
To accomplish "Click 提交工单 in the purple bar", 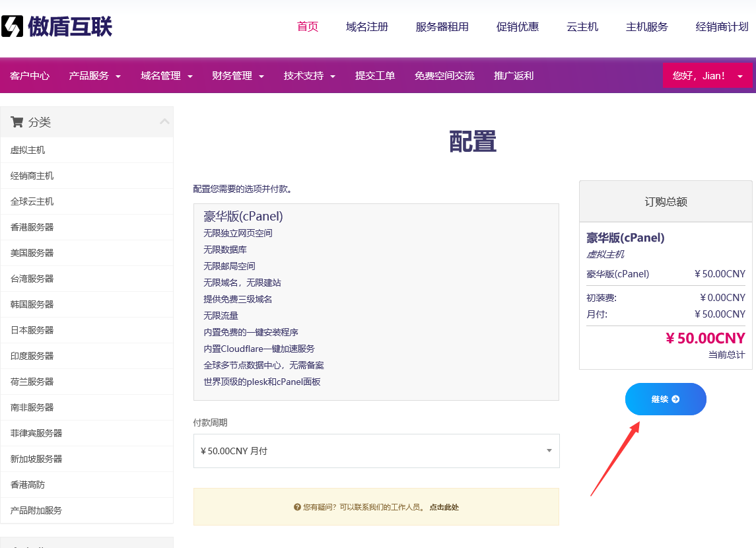I will point(375,76).
